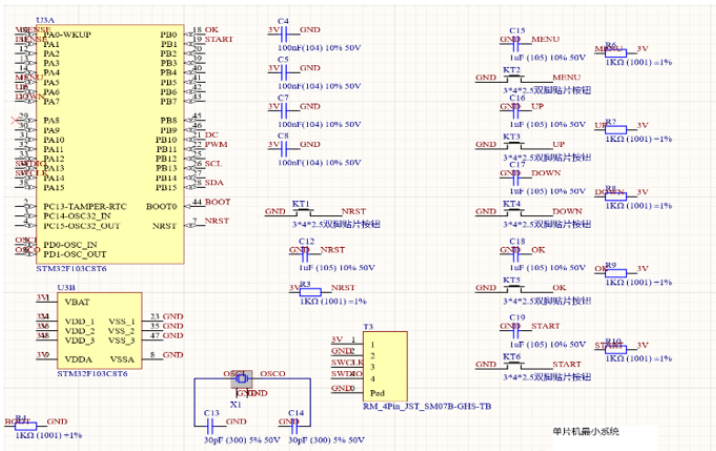Click the PC14-OSC32_IN pin name
716x451 pixels.
click(77, 216)
